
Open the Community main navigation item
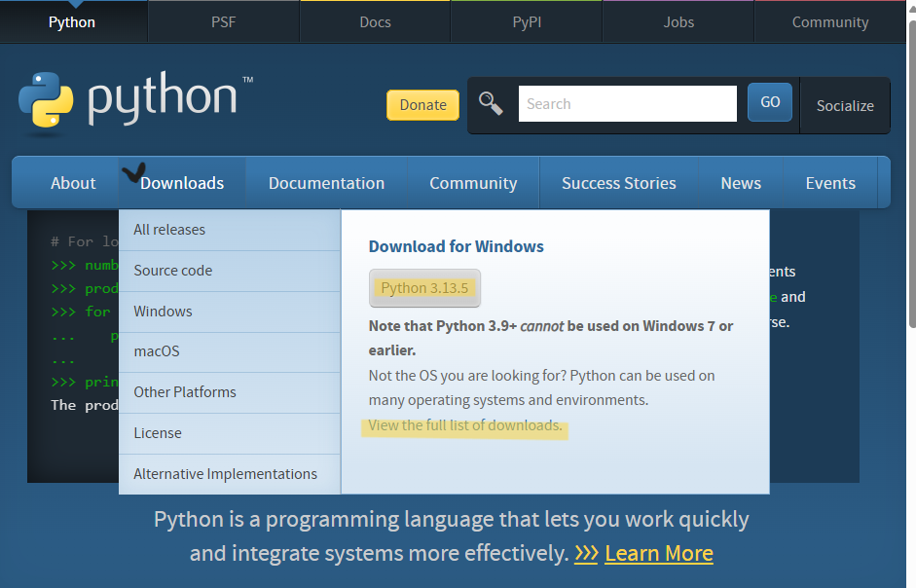coord(473,183)
